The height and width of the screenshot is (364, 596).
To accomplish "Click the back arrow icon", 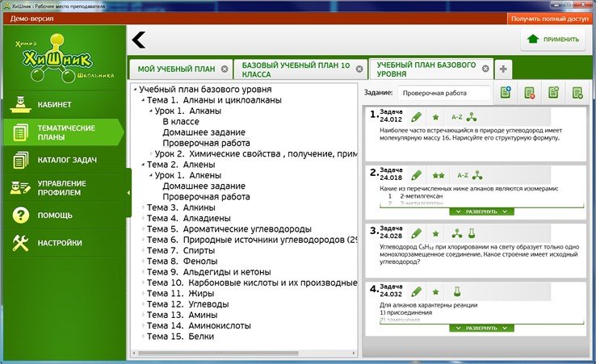I will point(139,40).
